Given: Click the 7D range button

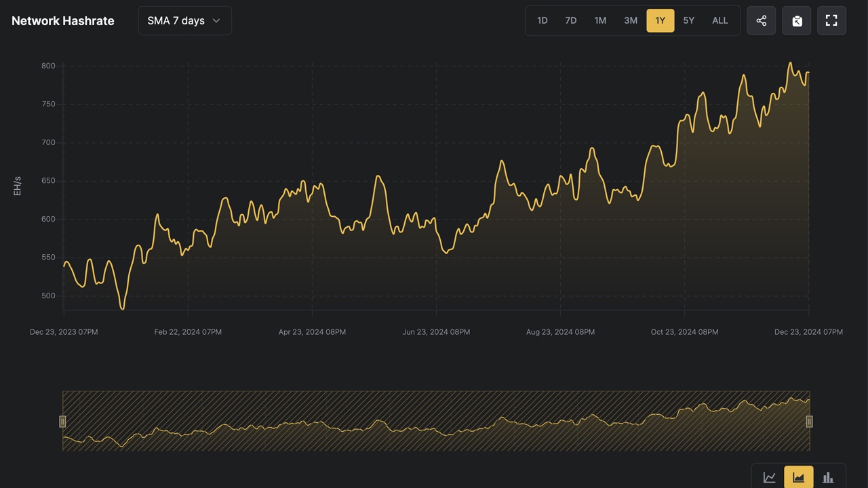Looking at the screenshot, I should 571,20.
